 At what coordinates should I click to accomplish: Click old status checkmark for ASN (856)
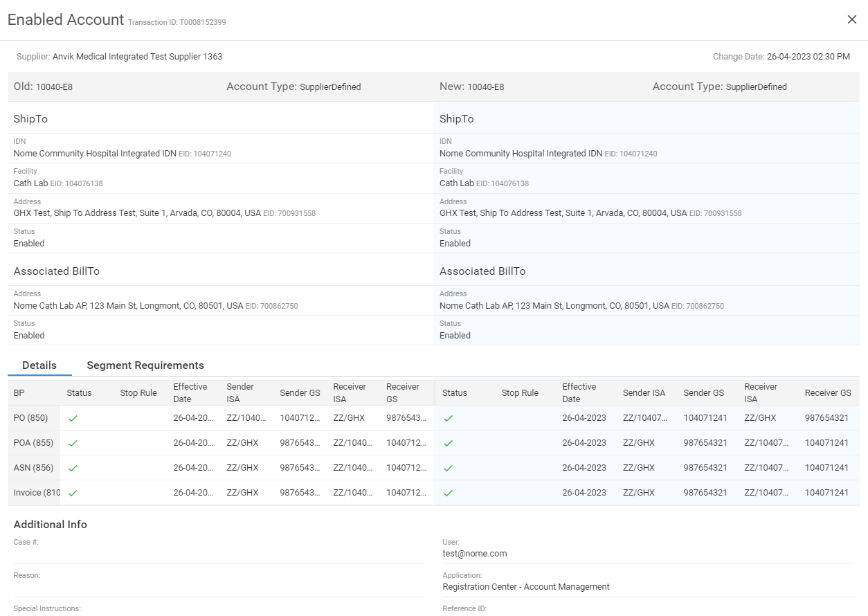(x=73, y=468)
